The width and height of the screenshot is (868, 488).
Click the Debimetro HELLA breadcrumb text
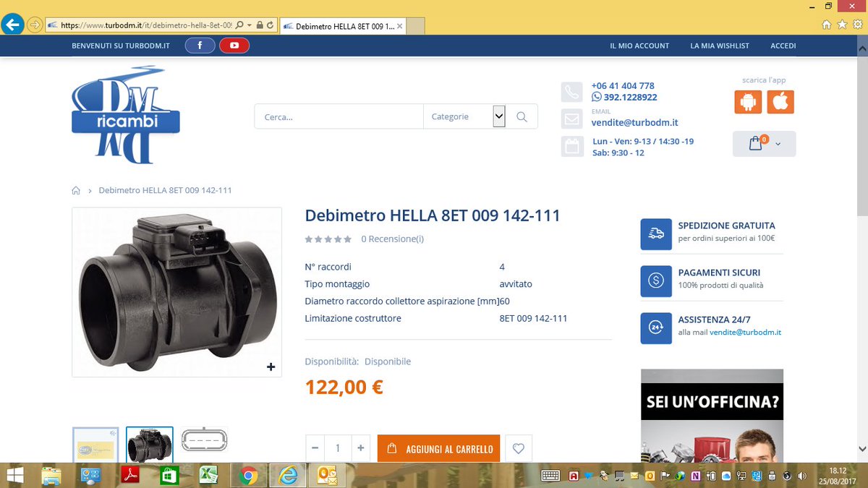(x=165, y=190)
